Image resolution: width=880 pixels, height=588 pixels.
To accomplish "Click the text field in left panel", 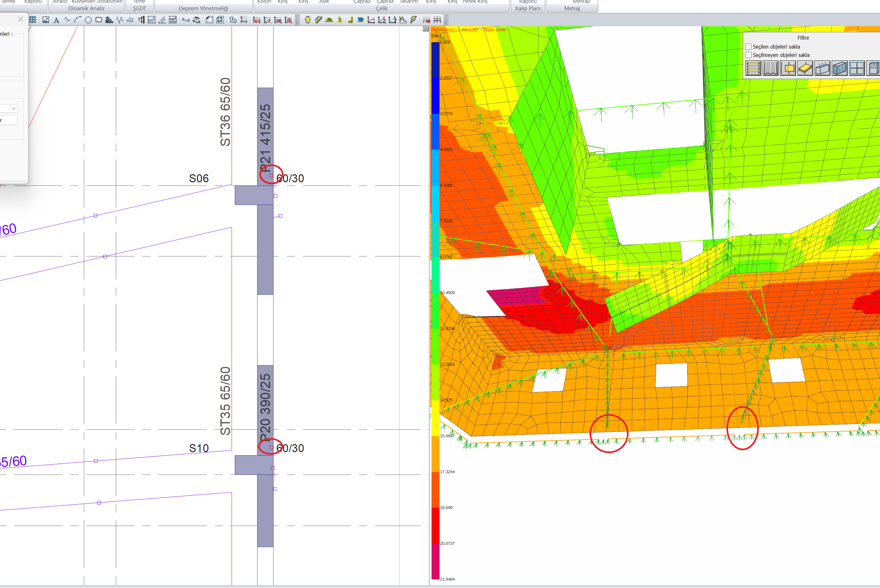I will pos(8,120).
